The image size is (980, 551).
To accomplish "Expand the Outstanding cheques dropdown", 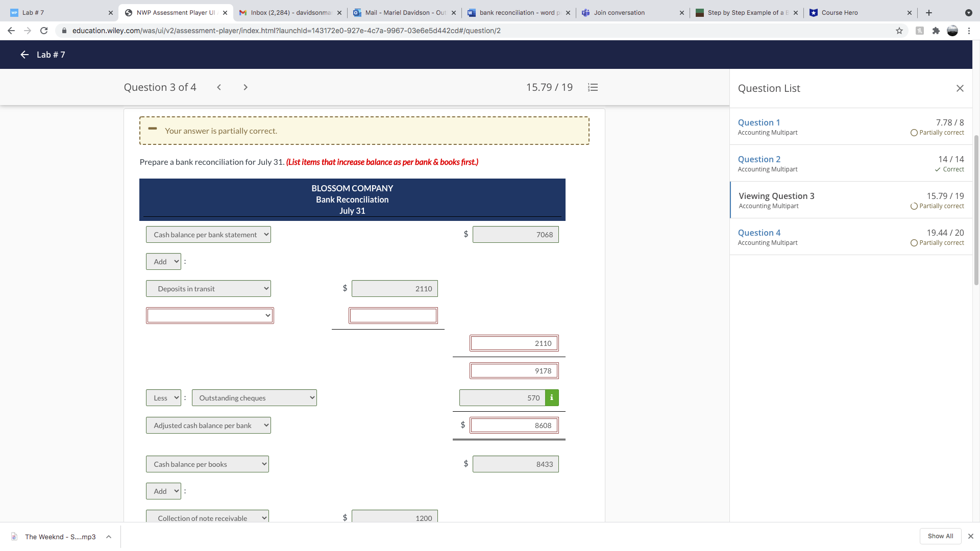I will click(x=254, y=398).
